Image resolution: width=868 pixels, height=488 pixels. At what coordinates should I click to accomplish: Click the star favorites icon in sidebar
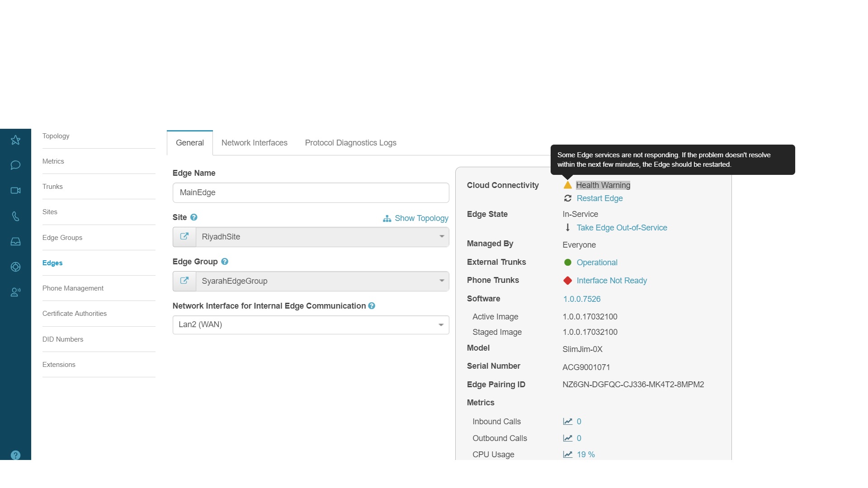point(15,140)
